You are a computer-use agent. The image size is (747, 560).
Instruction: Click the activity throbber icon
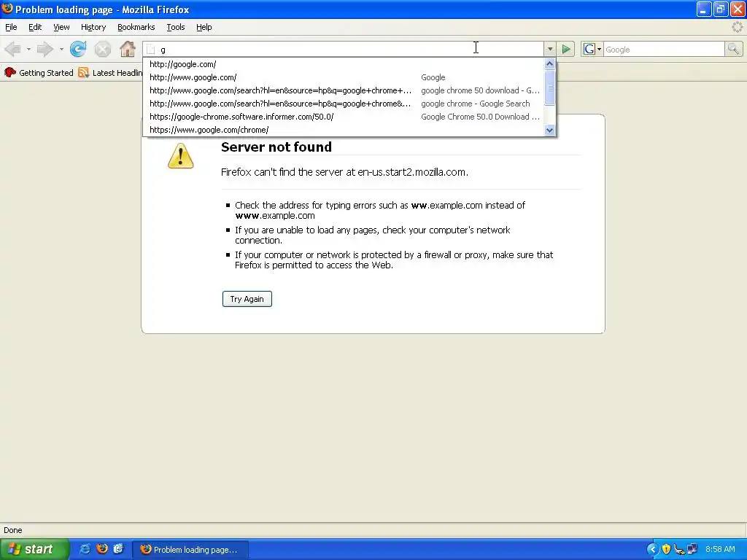click(737, 27)
